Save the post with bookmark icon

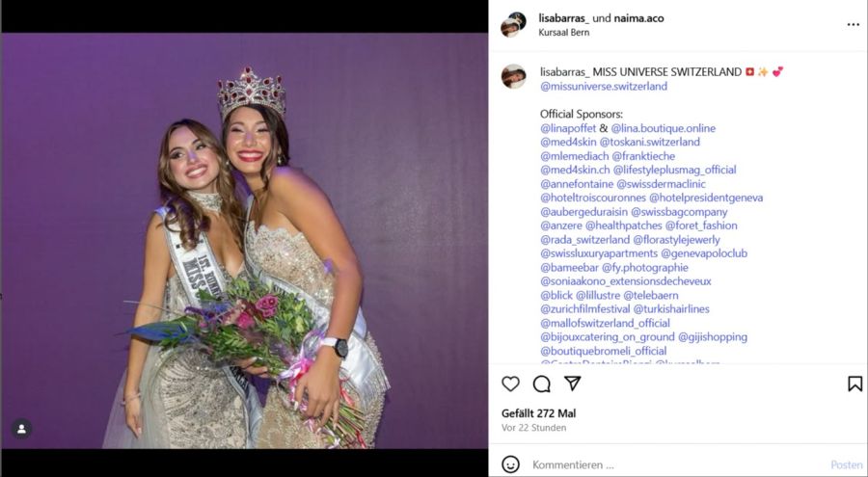(854, 384)
